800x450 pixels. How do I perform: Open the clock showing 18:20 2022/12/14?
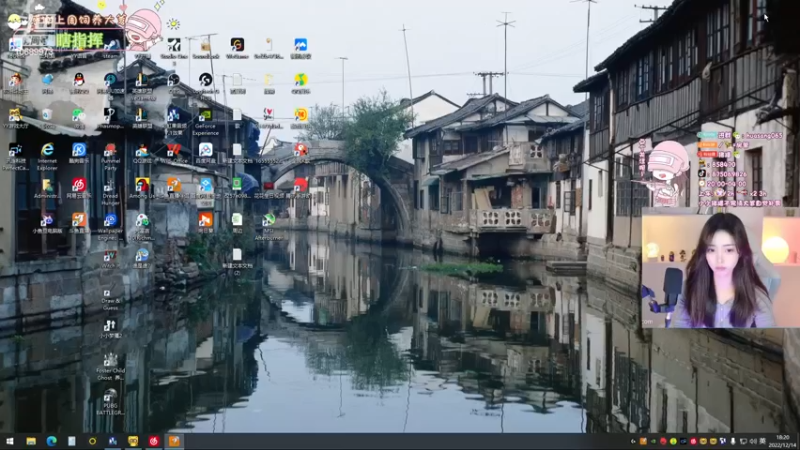click(x=783, y=441)
